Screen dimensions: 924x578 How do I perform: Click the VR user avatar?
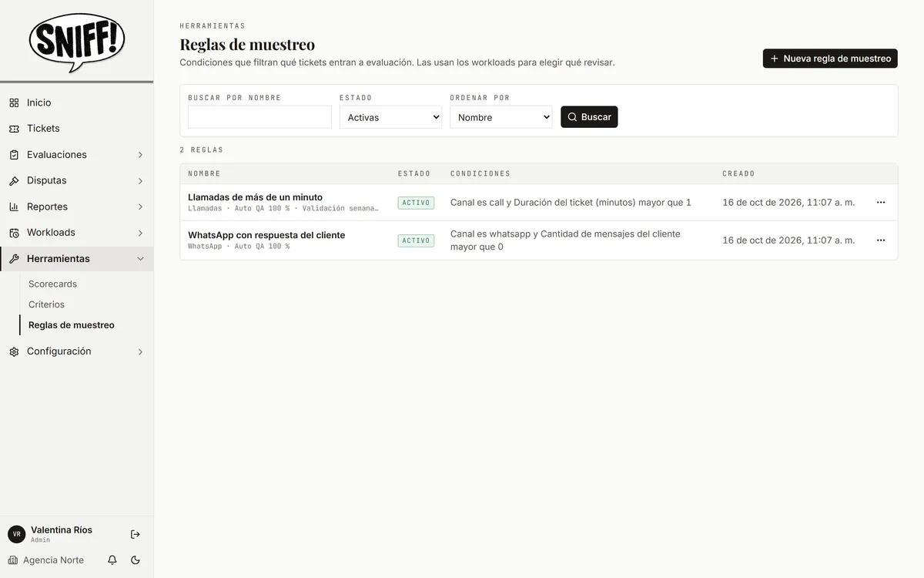pos(16,534)
